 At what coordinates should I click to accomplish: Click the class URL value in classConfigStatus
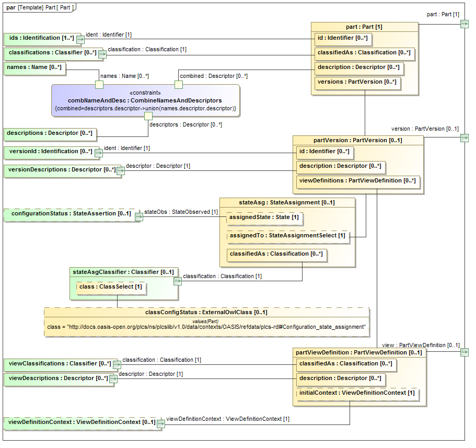click(206, 327)
